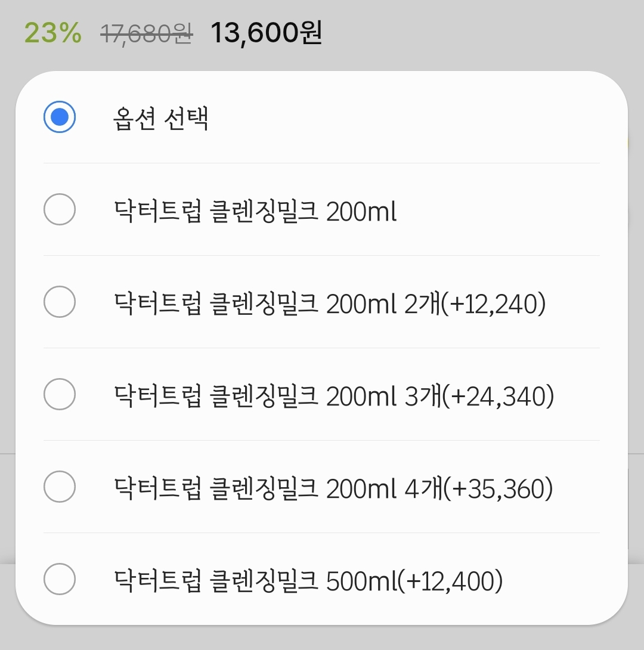Click the 23% discount rate text
Screen dimensions: 644x650
(x=52, y=33)
